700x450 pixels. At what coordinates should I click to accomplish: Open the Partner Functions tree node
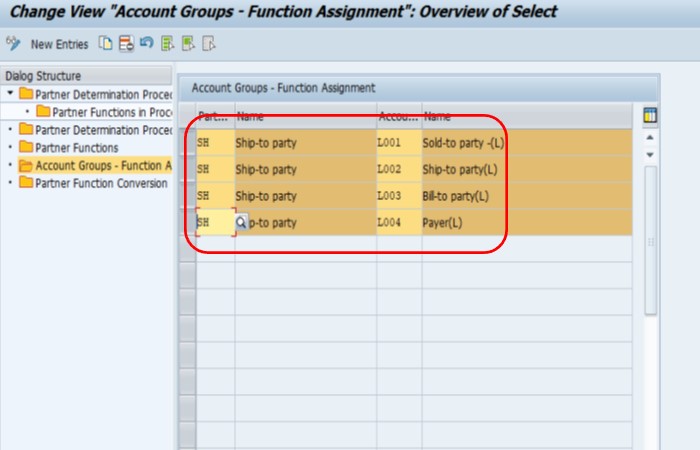tap(69, 148)
